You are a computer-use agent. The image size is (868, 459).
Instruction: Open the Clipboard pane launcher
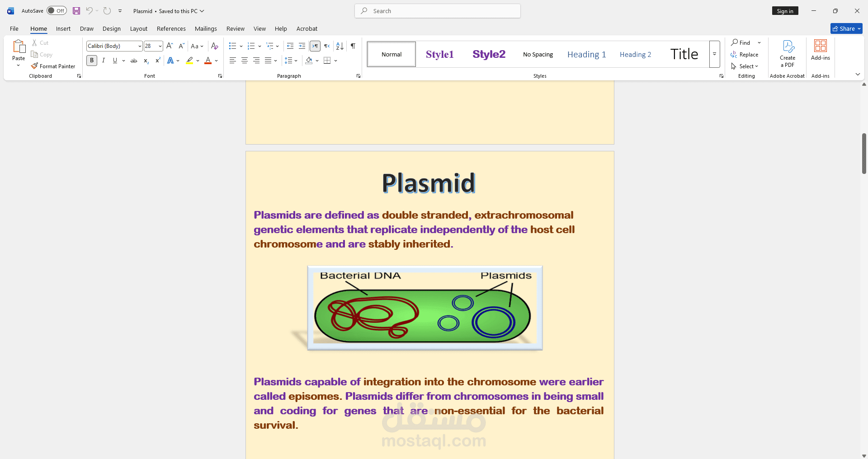[x=79, y=76]
